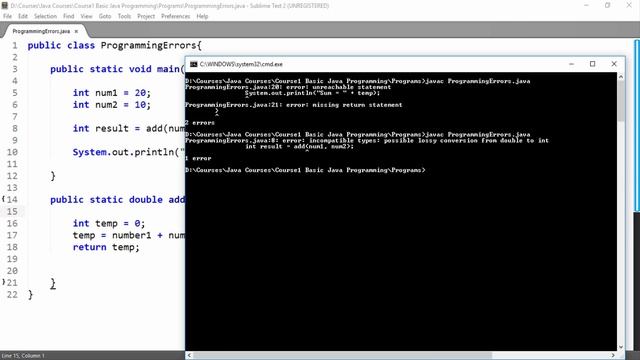The width and height of the screenshot is (640, 360).
Task: Minimize the Sublime Text window
Action: tap(586, 5)
